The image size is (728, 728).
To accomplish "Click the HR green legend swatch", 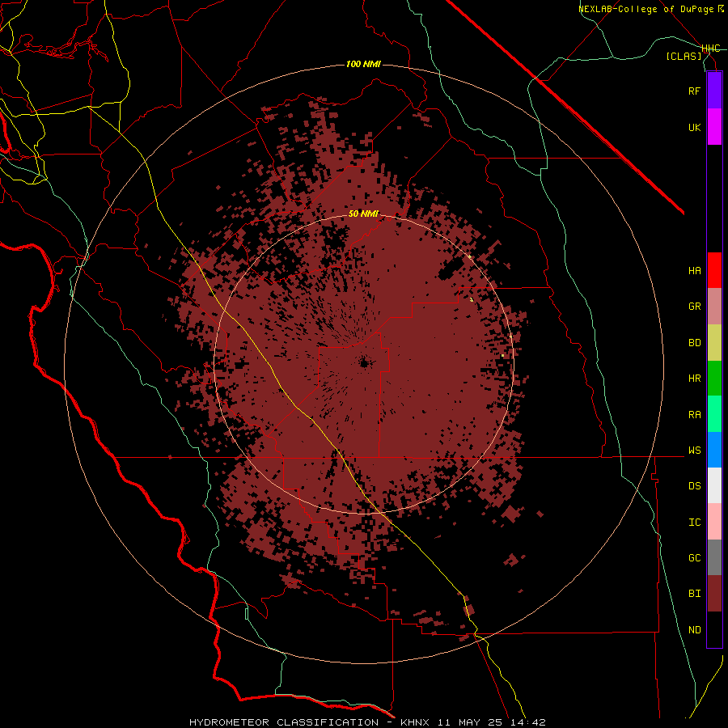I will [714, 379].
